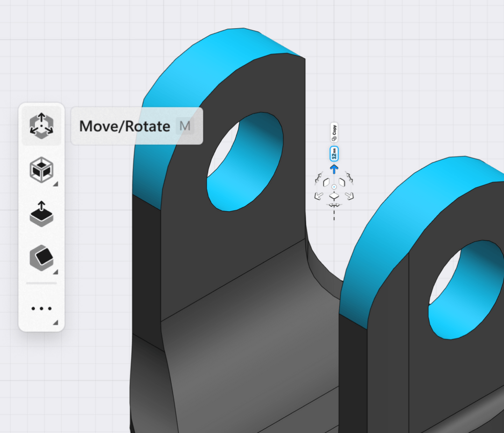Activate the Extrude tool
Image resolution: width=504 pixels, height=433 pixels.
click(42, 215)
